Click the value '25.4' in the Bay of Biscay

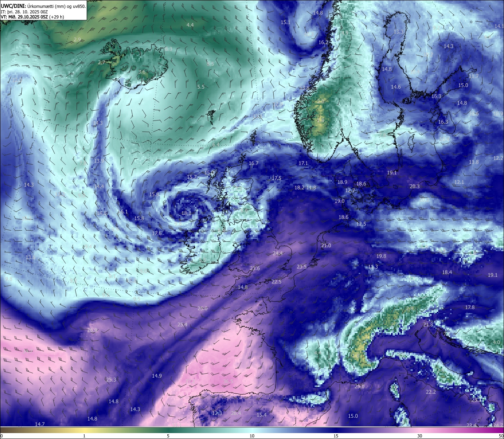(182, 324)
